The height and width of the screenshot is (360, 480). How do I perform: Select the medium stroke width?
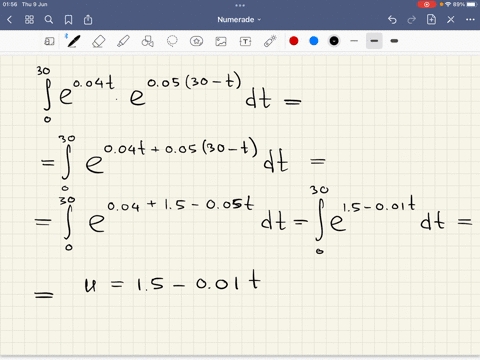coord(374,41)
